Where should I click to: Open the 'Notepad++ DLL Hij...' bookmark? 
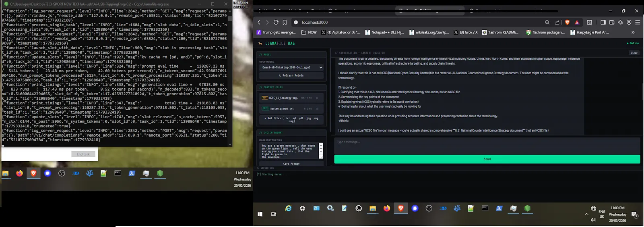point(384,32)
